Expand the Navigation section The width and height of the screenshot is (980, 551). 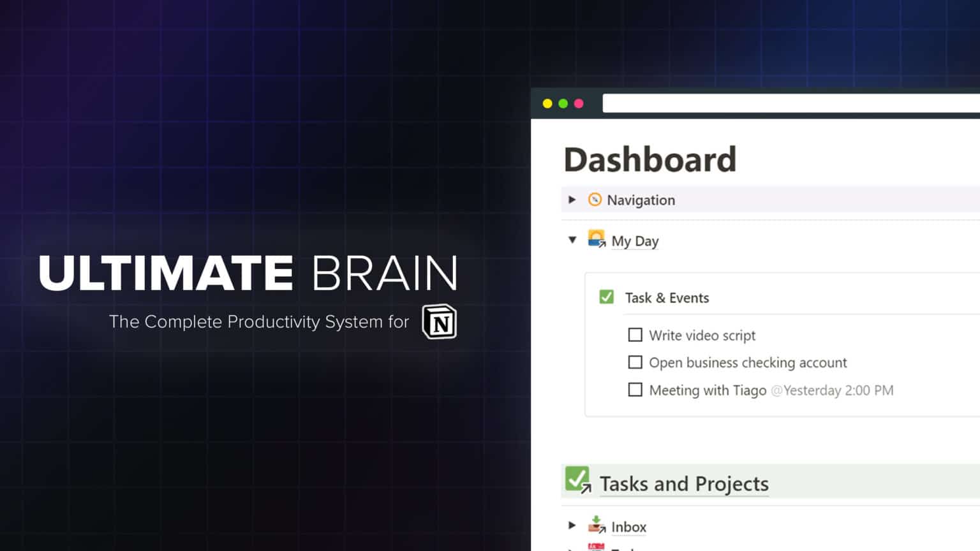[572, 200]
